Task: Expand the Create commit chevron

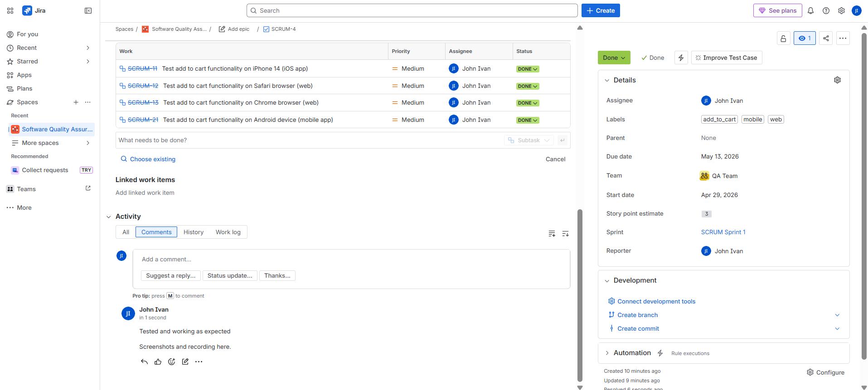Action: tap(837, 328)
